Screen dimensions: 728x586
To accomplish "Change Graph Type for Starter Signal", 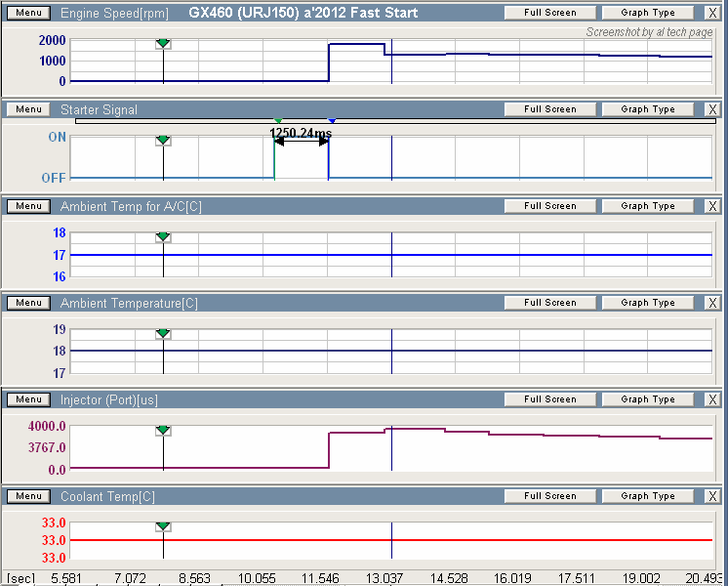I will pos(648,109).
